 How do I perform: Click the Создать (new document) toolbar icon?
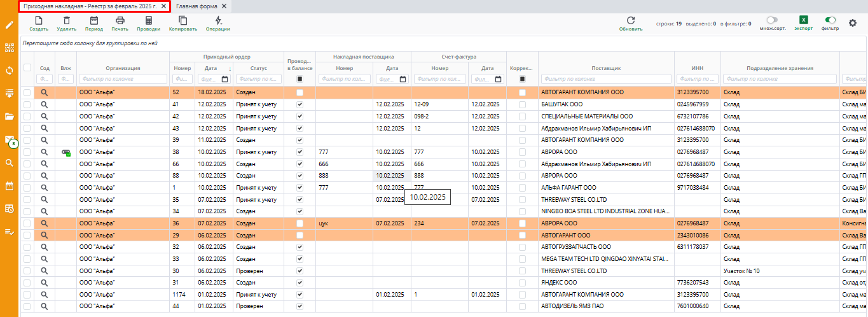pos(39,21)
